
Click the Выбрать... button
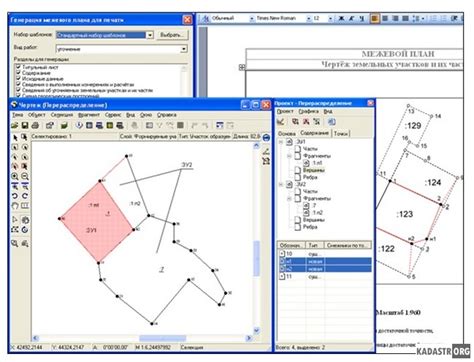point(172,35)
